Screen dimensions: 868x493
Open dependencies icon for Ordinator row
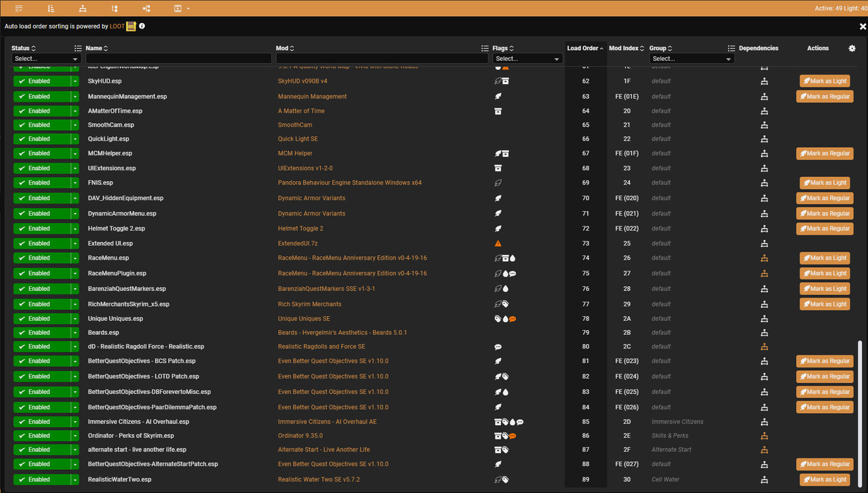[x=764, y=435]
